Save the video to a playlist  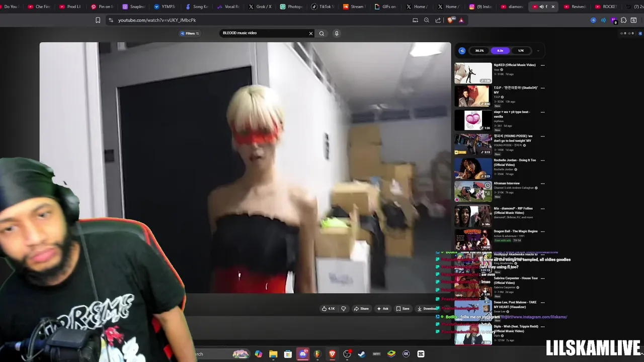coord(403,309)
